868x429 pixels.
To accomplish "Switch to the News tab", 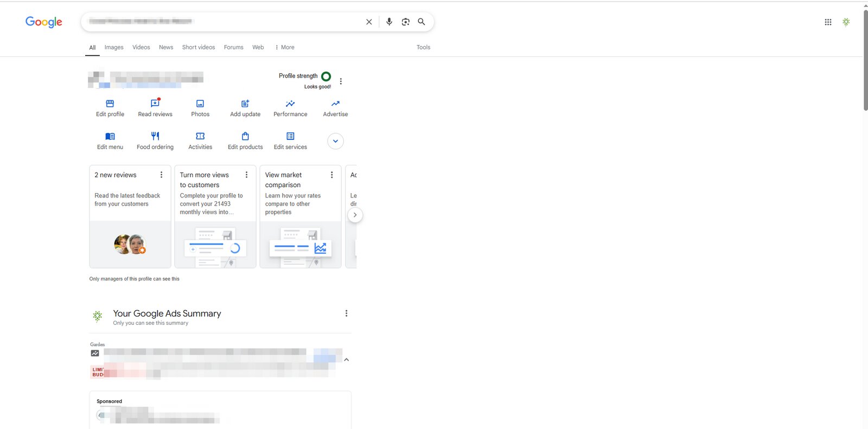I will tap(166, 47).
